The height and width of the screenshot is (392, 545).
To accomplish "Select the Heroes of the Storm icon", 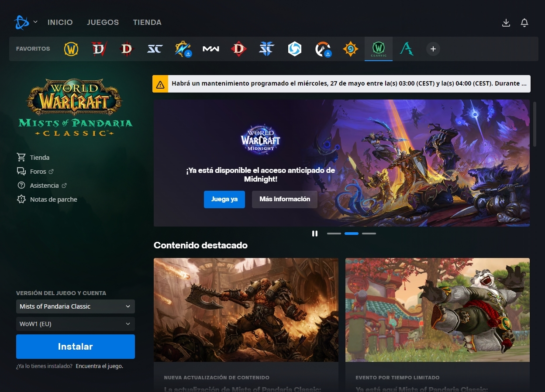I will click(x=295, y=49).
